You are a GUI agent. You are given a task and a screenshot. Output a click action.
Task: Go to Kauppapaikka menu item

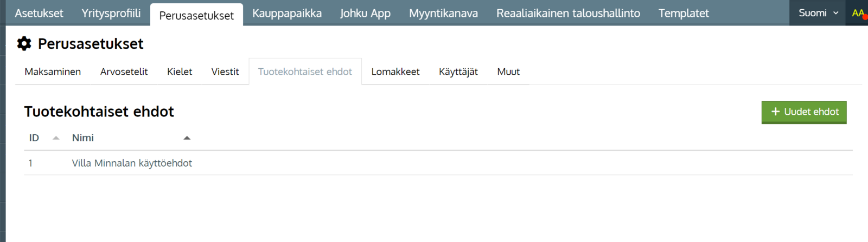pyautogui.click(x=287, y=13)
